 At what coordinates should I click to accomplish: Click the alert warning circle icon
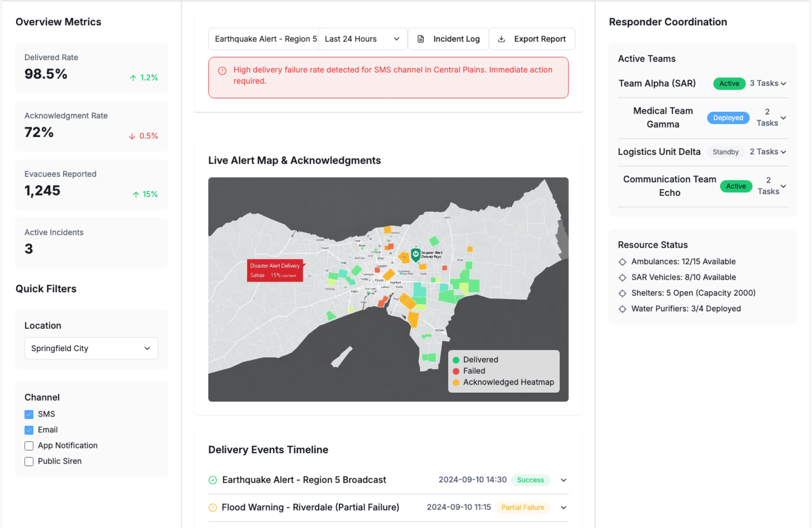coord(222,71)
